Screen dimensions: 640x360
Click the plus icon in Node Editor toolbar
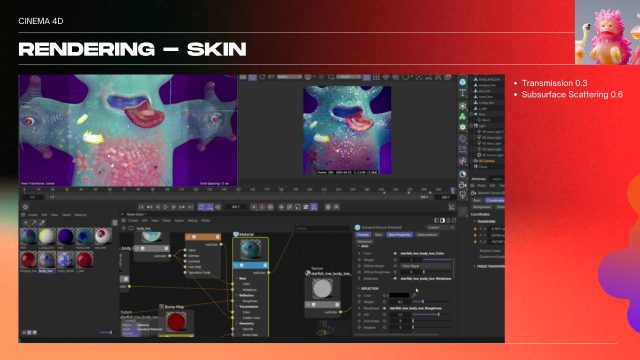point(124,228)
